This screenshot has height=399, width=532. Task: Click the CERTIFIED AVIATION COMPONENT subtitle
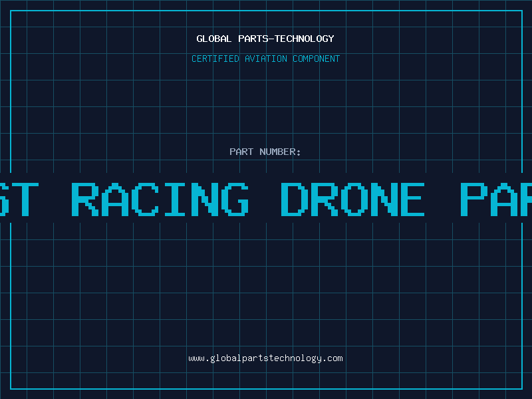265,59
